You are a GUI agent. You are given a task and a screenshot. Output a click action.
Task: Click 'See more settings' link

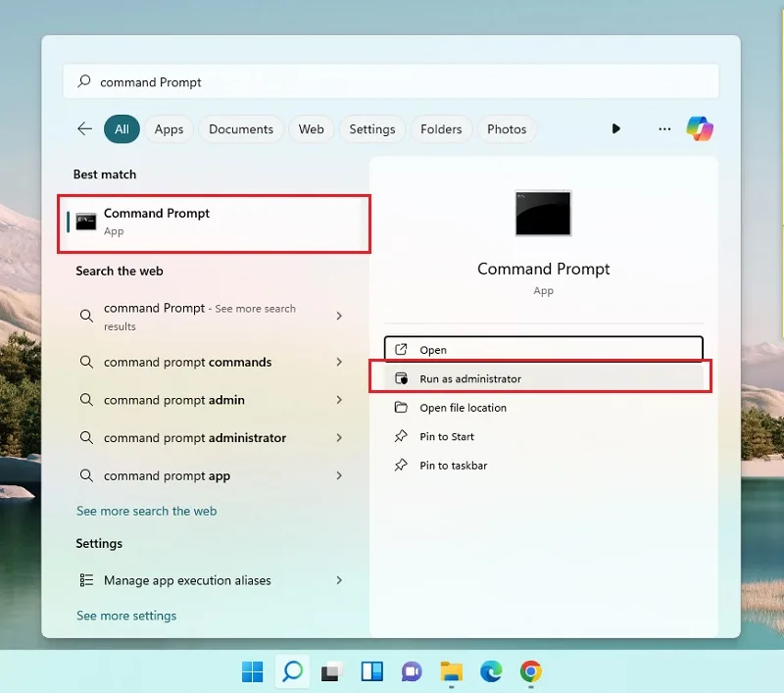[126, 616]
